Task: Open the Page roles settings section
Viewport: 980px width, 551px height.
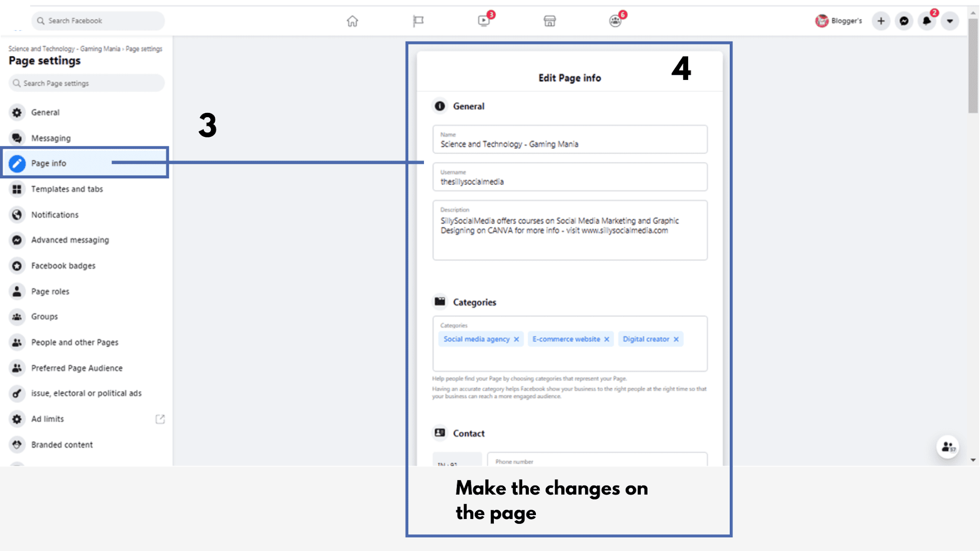Action: [x=50, y=291]
